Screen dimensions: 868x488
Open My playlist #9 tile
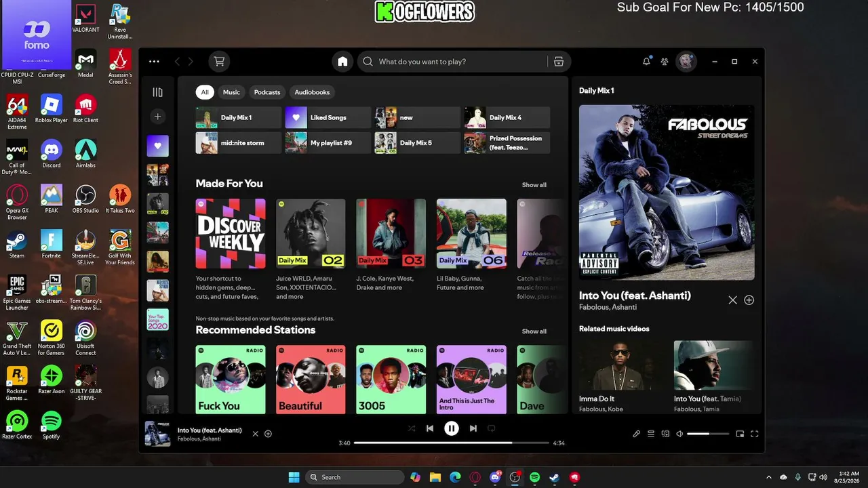[x=328, y=143]
